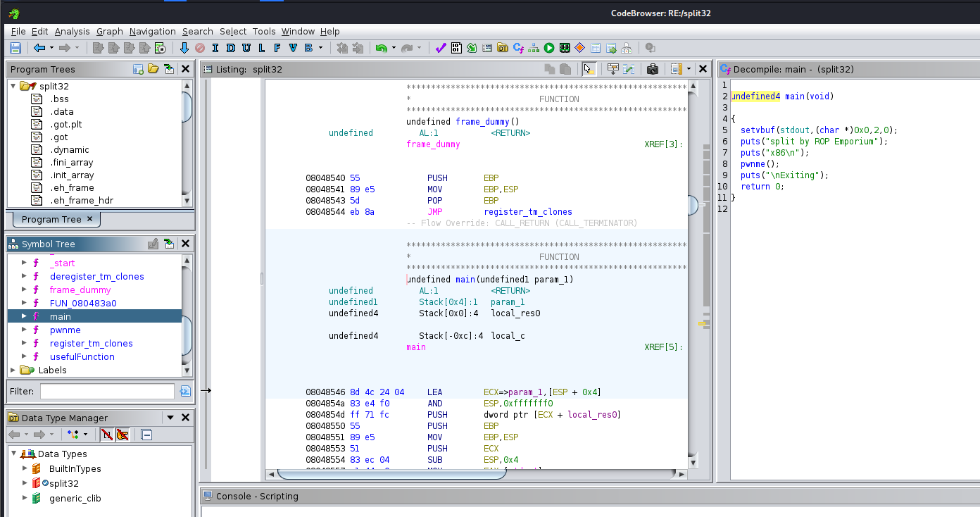Expand the generic_clib archive node

(25, 499)
